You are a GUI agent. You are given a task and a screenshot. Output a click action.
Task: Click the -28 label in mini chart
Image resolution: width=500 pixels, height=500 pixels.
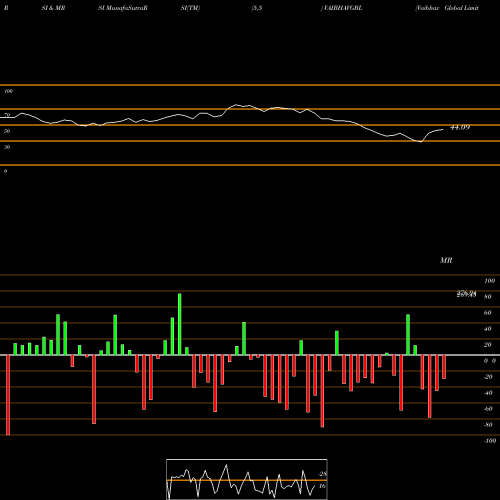pyautogui.click(x=322, y=474)
